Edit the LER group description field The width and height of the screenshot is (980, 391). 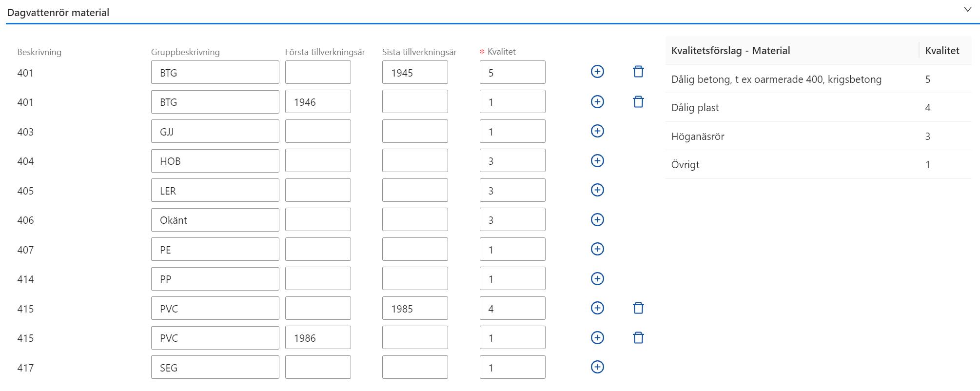pos(215,191)
